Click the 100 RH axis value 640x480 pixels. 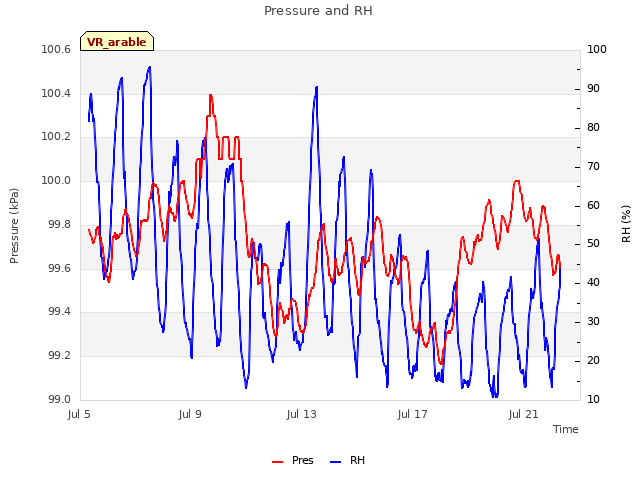tap(597, 50)
